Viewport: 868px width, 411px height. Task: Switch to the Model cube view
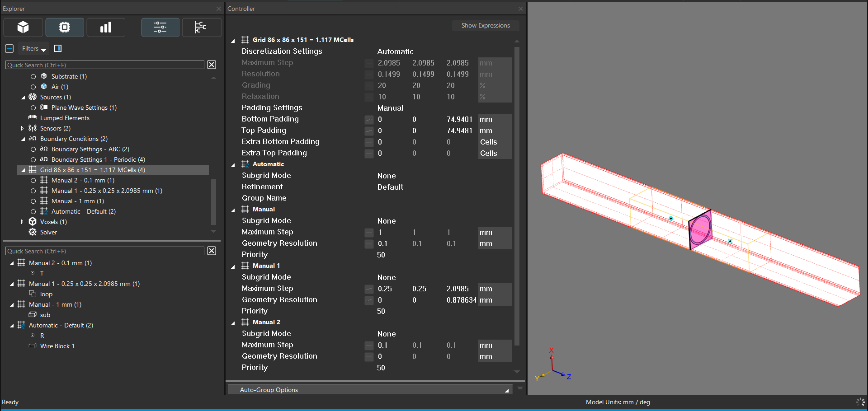point(23,28)
